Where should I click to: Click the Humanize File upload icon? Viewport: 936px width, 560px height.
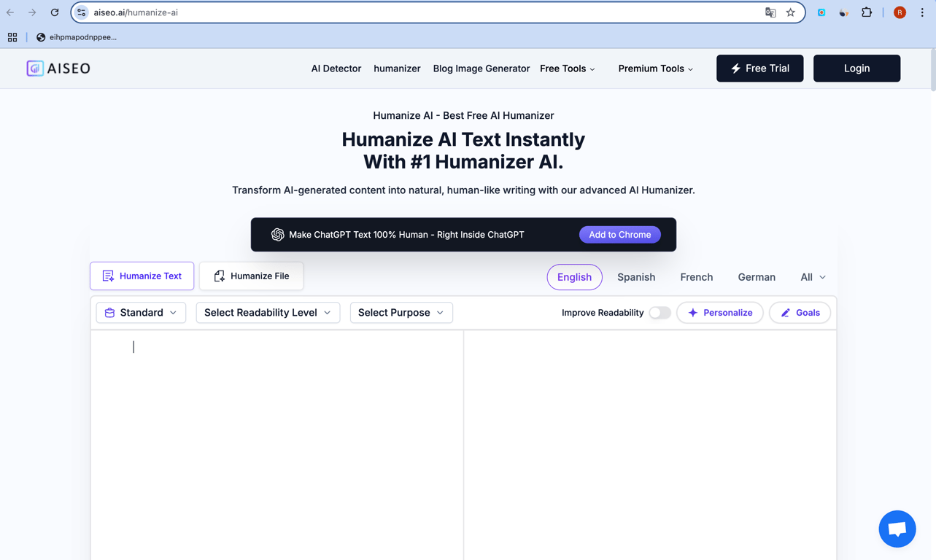click(219, 276)
